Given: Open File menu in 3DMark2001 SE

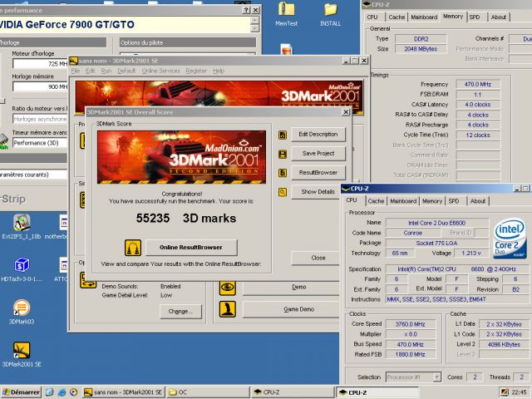Looking at the screenshot, I should pos(76,71).
